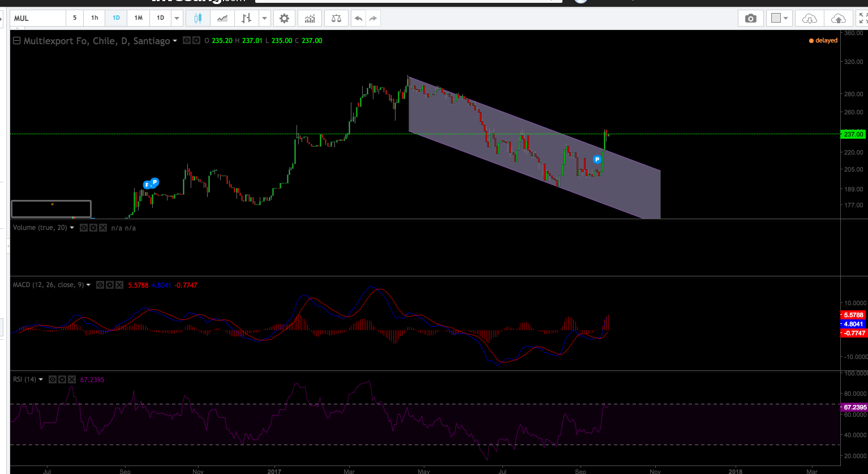Click the closing value C 237.00 in legend
The image size is (868, 474).
pyautogui.click(x=309, y=41)
